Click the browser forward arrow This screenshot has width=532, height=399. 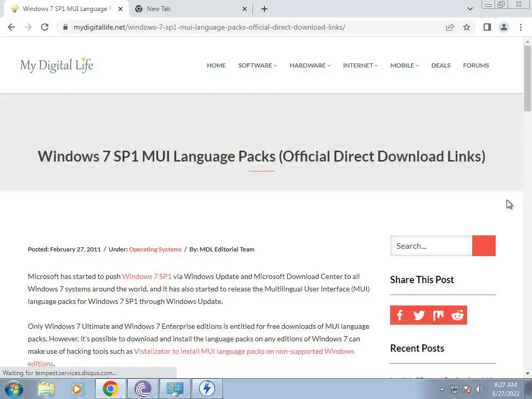pyautogui.click(x=28, y=27)
